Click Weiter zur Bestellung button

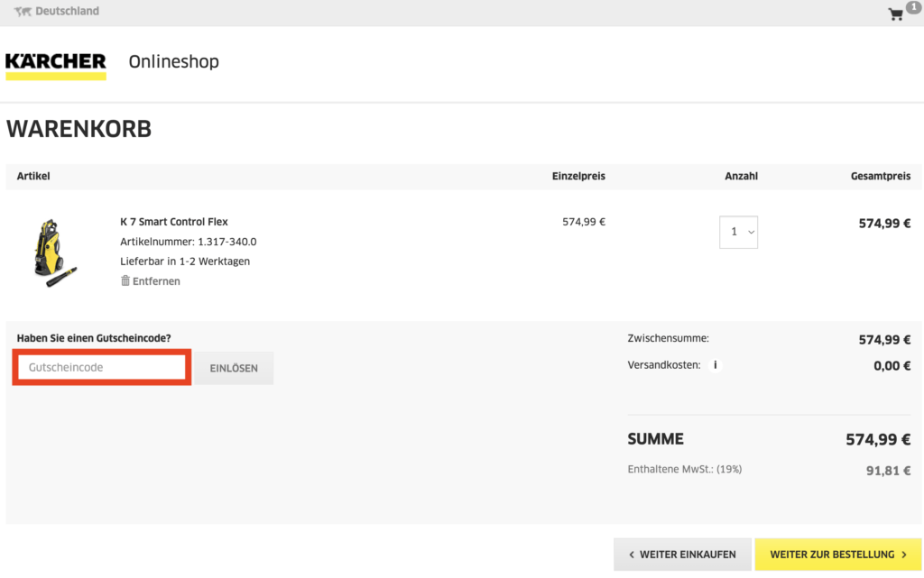(838, 555)
